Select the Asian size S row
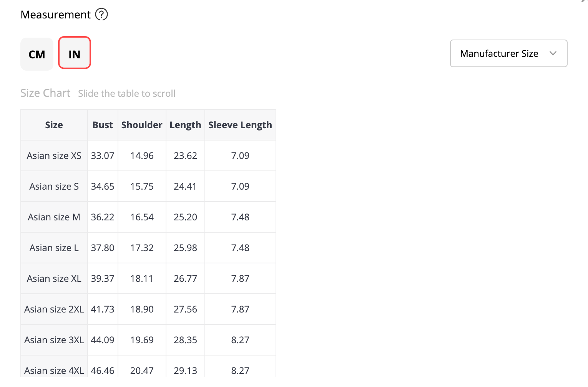This screenshot has height=387, width=588. tap(148, 186)
